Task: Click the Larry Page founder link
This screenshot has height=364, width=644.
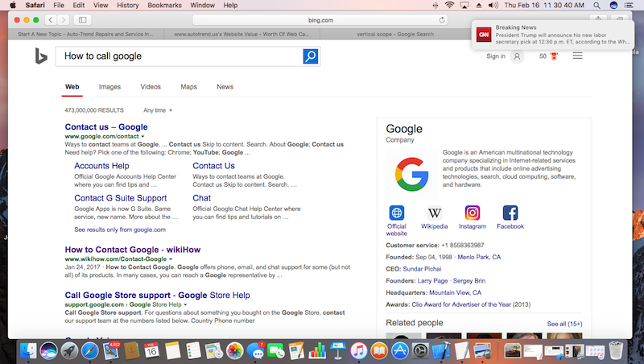Action: coord(432,280)
